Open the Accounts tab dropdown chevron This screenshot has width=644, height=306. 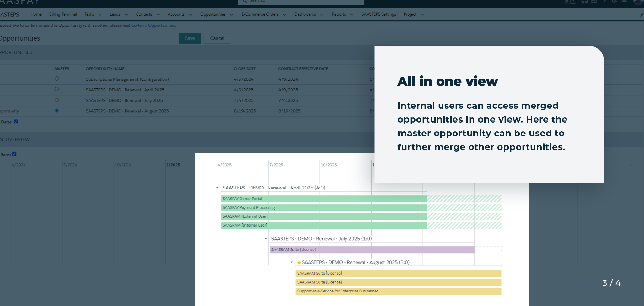coord(191,14)
